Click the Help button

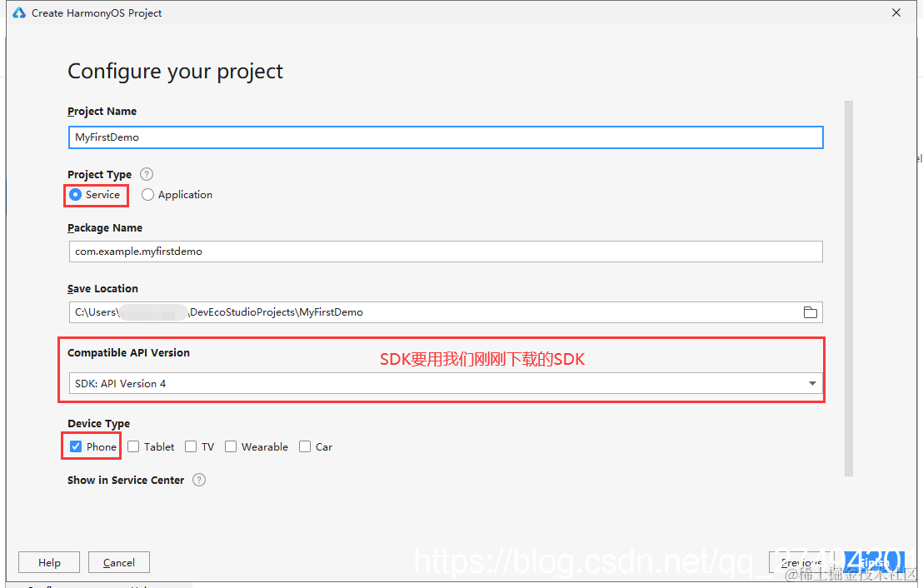coord(49,563)
